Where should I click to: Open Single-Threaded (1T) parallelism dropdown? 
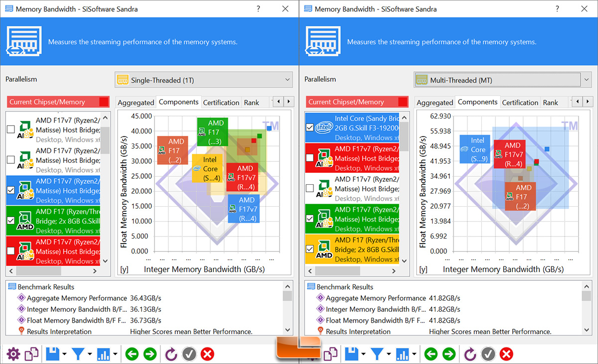pyautogui.click(x=204, y=80)
